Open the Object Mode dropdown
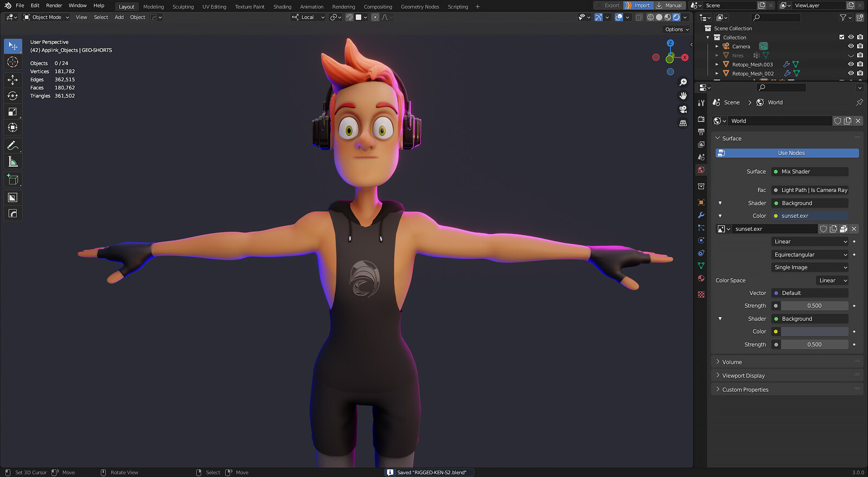The width and height of the screenshot is (868, 477). 47,17
